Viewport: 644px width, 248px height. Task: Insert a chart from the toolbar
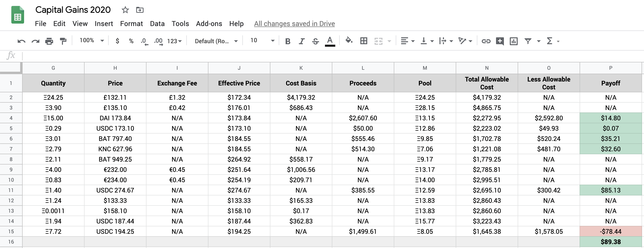pyautogui.click(x=513, y=41)
